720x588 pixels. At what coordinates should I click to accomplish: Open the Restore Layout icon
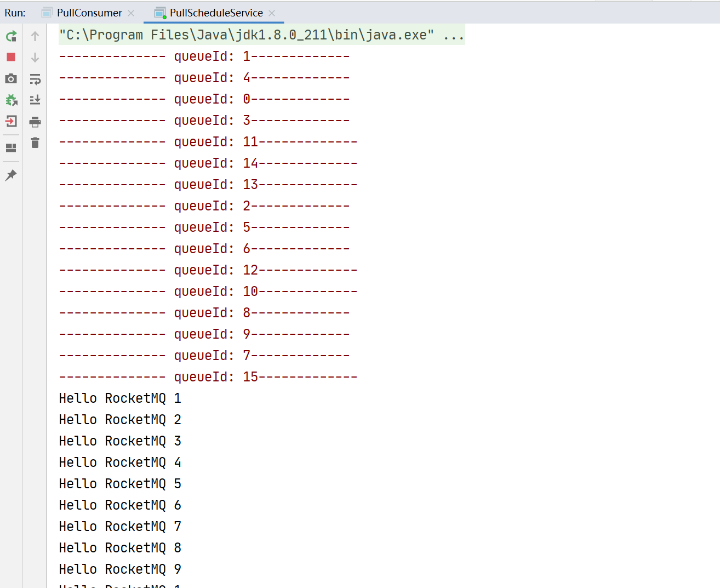pos(11,148)
